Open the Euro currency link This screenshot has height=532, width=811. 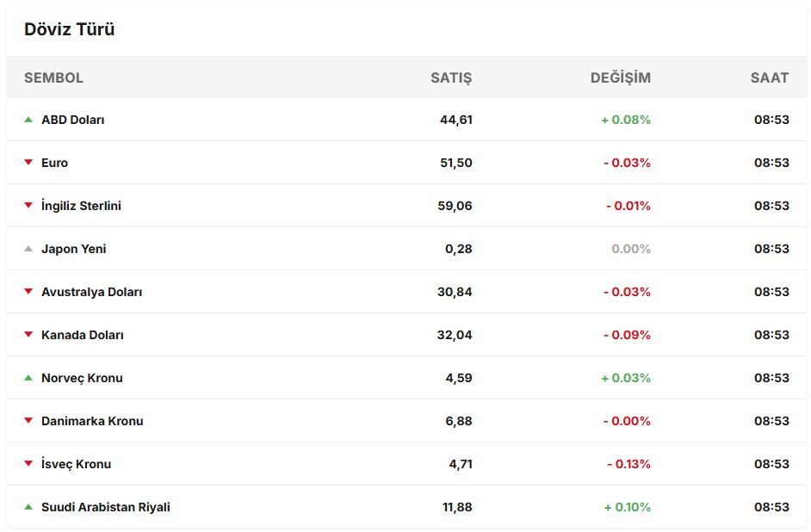(54, 163)
